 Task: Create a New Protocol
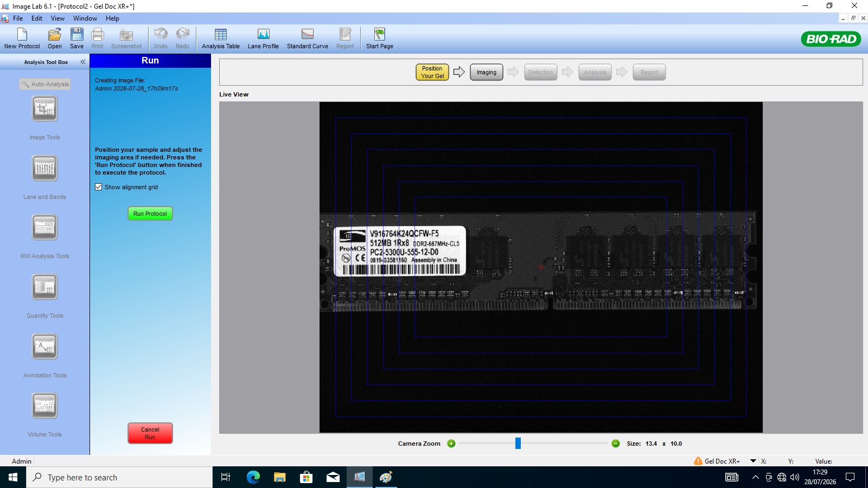tap(22, 38)
